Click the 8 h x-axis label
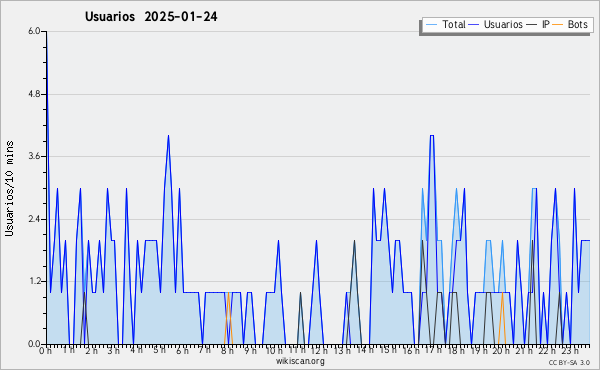Viewport: 600px width, 370px height. 227,350
